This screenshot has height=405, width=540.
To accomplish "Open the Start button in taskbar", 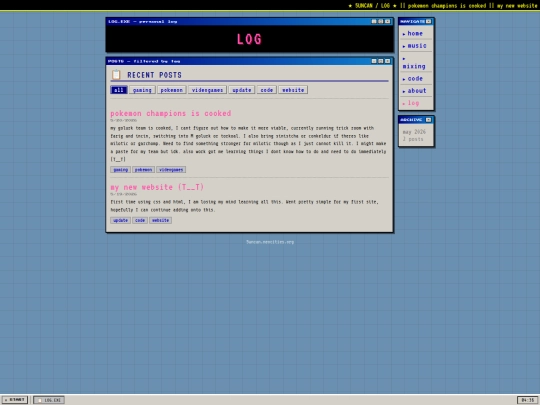I will point(15,399).
